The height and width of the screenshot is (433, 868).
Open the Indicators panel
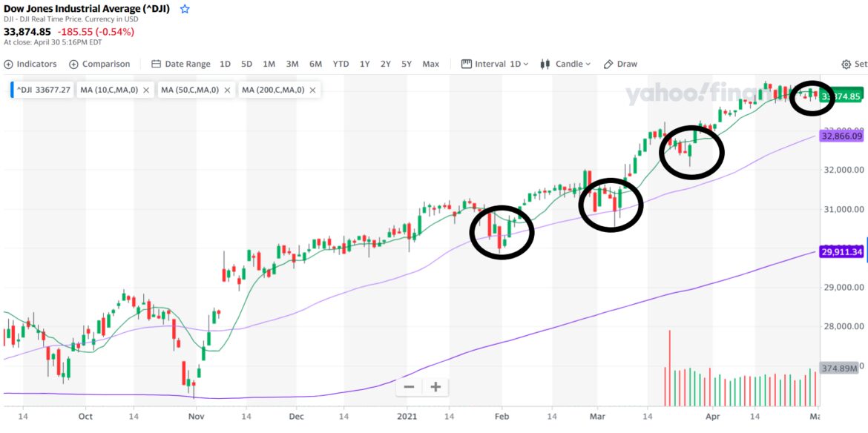[33, 64]
